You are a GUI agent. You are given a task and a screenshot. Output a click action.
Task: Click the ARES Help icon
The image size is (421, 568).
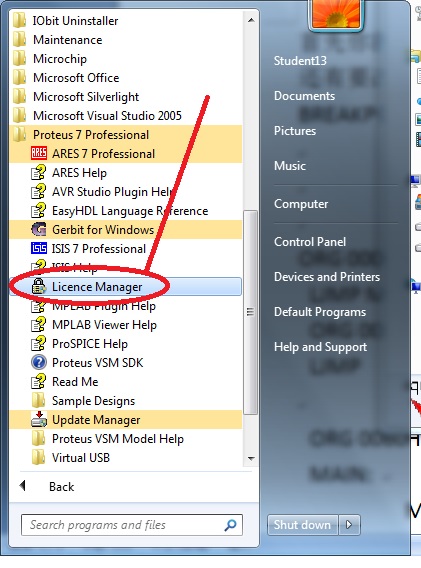click(x=39, y=172)
